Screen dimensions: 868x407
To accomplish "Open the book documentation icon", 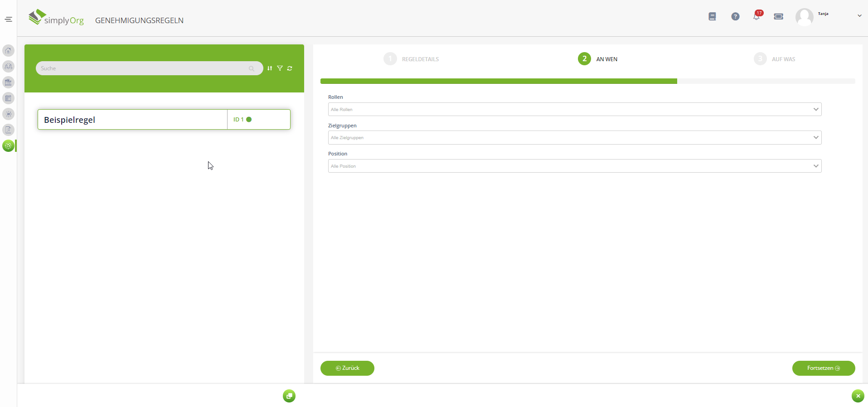I will tap(712, 17).
